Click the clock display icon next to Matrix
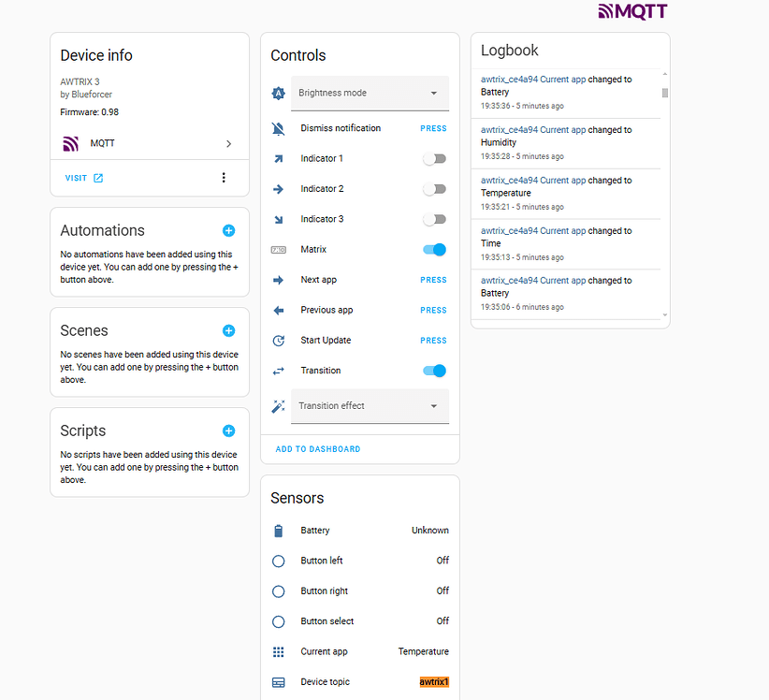 pyautogui.click(x=277, y=249)
